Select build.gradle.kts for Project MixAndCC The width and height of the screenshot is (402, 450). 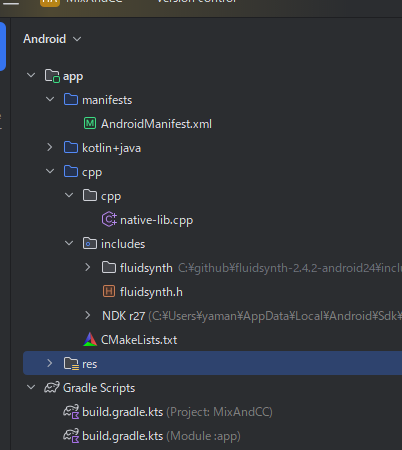click(168, 412)
